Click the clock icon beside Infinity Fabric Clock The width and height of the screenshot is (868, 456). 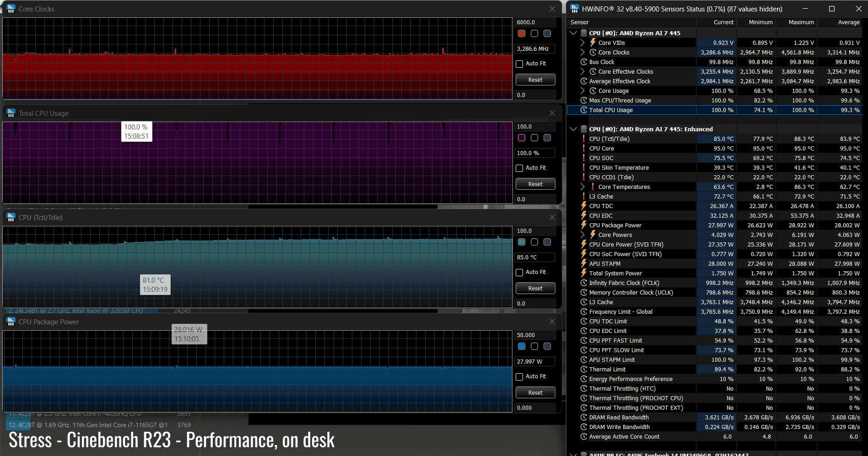[584, 283]
